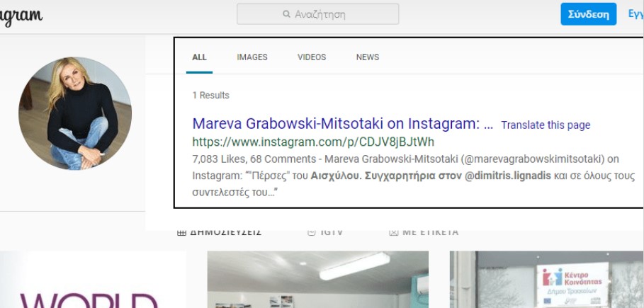Open the round profile picture
The width and height of the screenshot is (644, 308).
[x=75, y=113]
